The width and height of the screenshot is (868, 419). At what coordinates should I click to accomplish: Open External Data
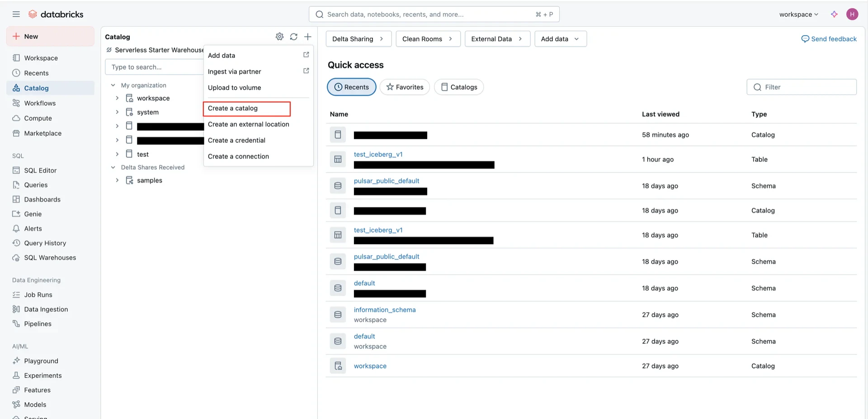(497, 39)
